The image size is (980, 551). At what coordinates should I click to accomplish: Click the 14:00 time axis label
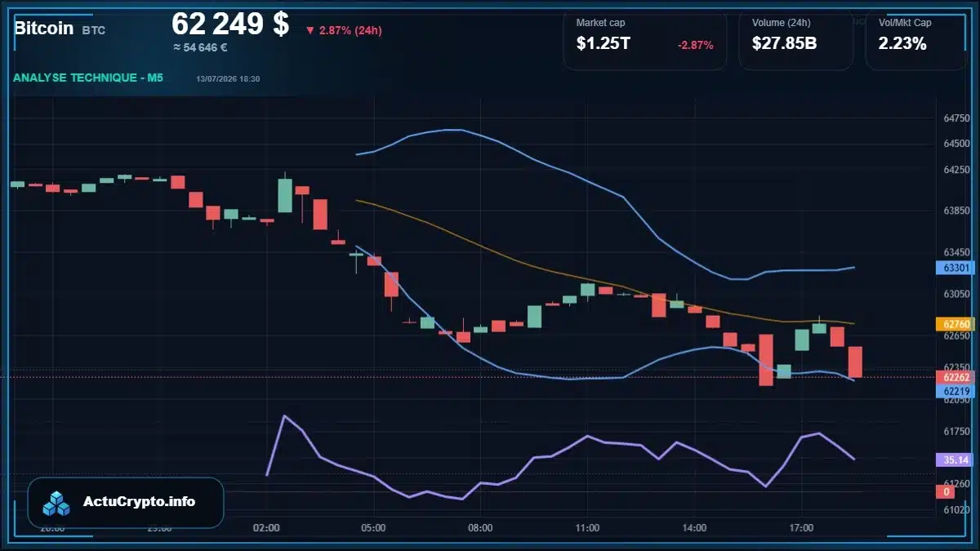pyautogui.click(x=694, y=528)
